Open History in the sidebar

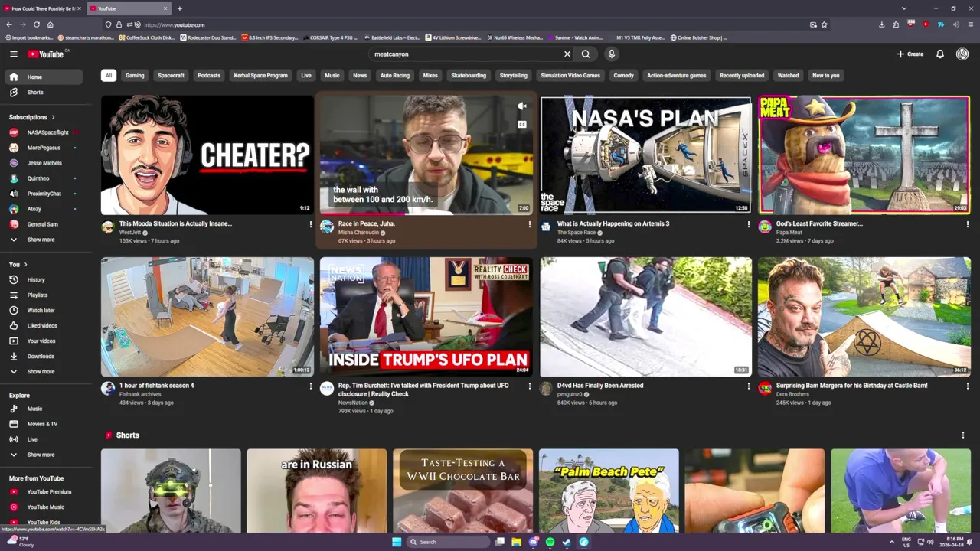[x=44, y=279]
